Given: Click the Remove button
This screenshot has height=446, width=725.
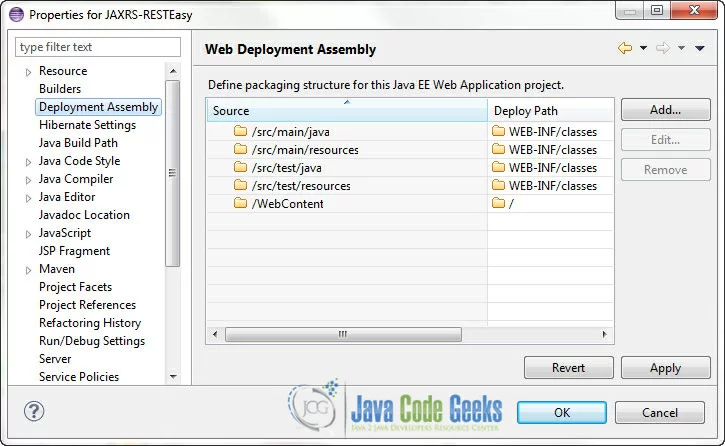Looking at the screenshot, I should tap(665, 170).
